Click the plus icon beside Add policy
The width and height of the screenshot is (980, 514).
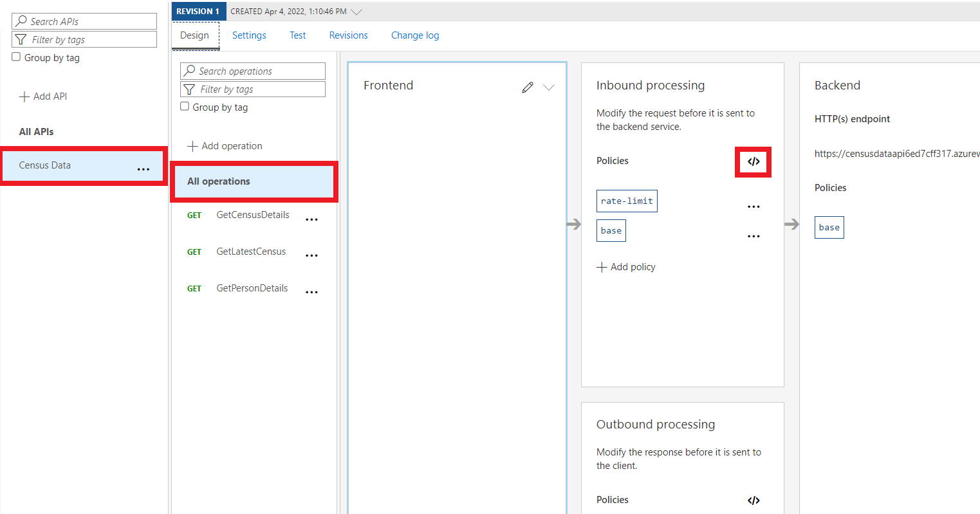[602, 267]
